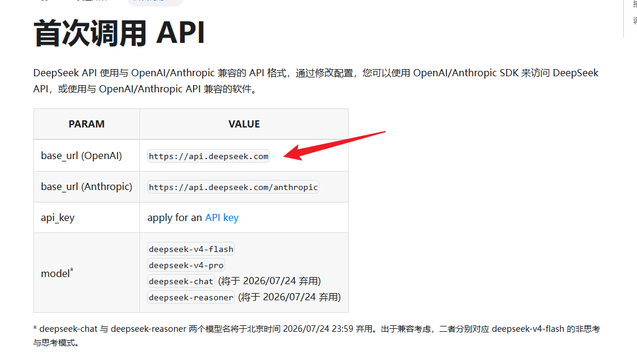The image size is (637, 364).
Task: Click the base_url (Anthropic) cell
Action: point(86,187)
